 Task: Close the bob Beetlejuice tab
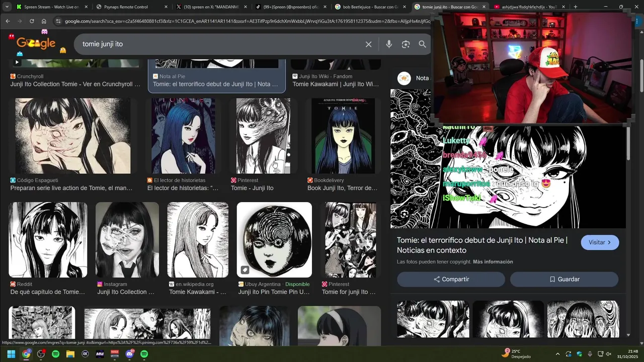404,7
